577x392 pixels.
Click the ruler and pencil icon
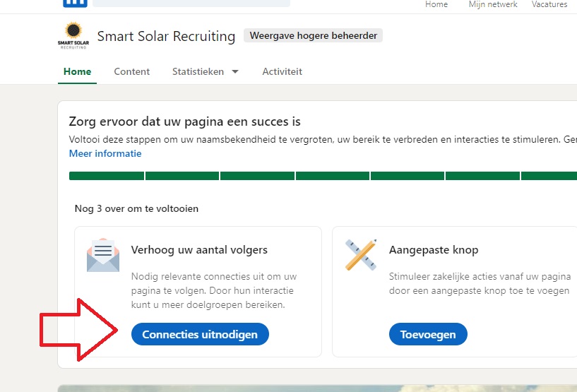[x=361, y=255]
